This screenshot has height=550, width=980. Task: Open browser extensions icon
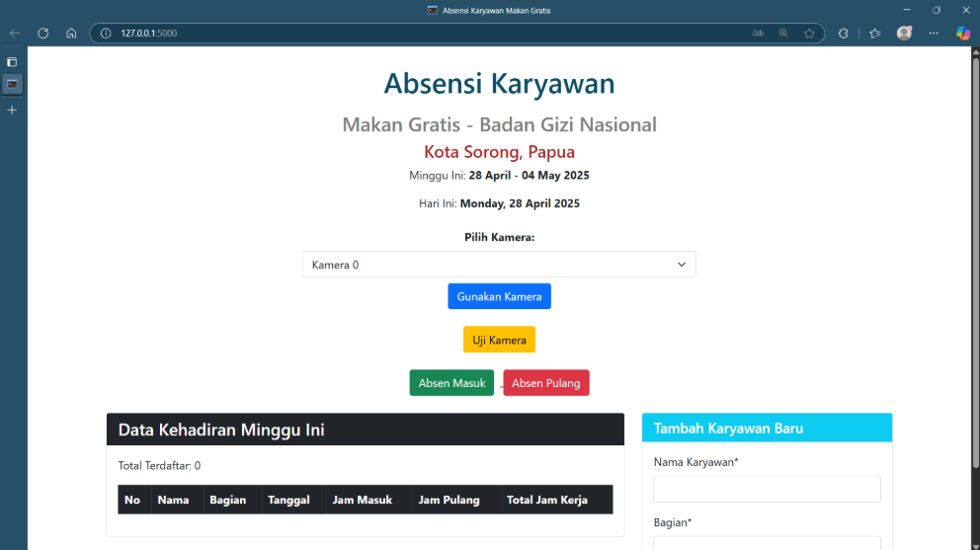click(843, 34)
